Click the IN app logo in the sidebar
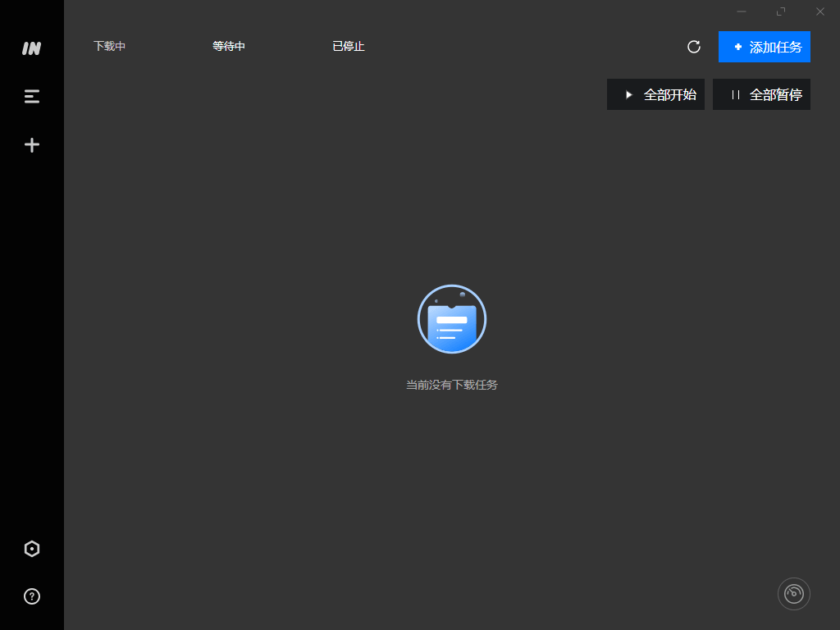The height and width of the screenshot is (630, 840). tap(31, 48)
